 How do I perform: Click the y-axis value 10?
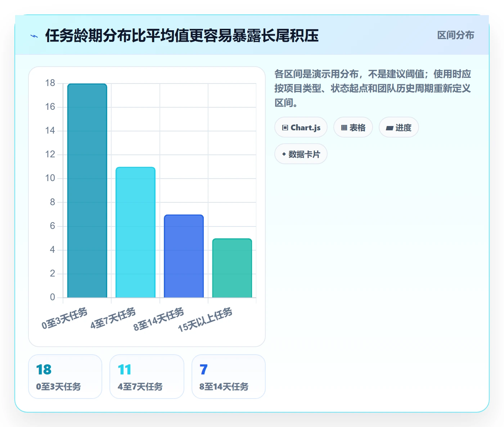pyautogui.click(x=50, y=178)
